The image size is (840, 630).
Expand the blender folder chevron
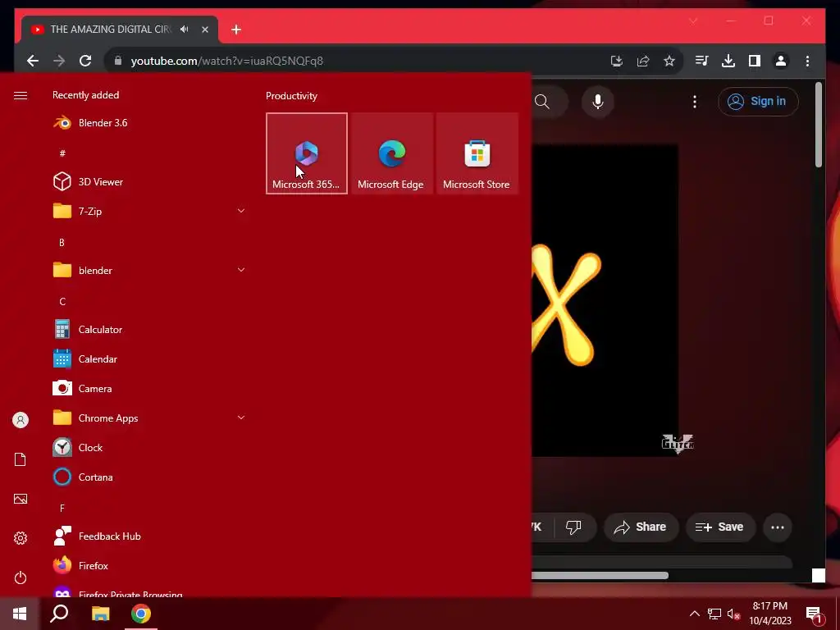pyautogui.click(x=241, y=270)
